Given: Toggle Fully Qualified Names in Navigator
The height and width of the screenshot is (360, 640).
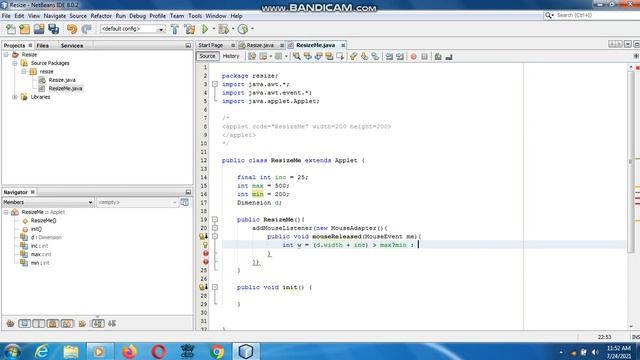Looking at the screenshot, I should [x=82, y=324].
